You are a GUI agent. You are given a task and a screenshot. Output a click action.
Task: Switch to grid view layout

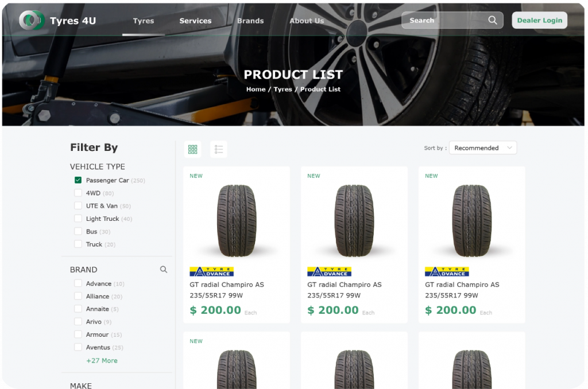click(193, 150)
